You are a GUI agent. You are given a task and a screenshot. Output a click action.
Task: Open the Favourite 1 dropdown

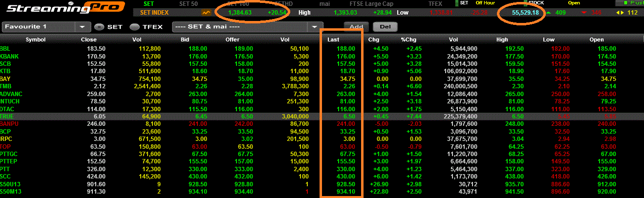[x=46, y=27]
